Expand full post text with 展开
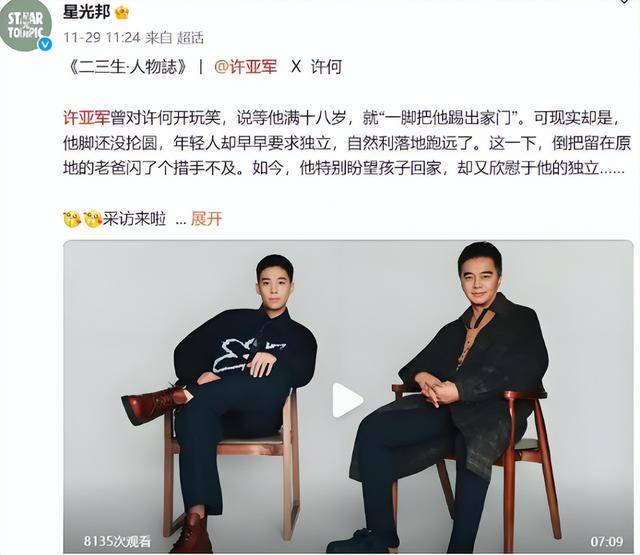This screenshot has height=555, width=640. 206,219
